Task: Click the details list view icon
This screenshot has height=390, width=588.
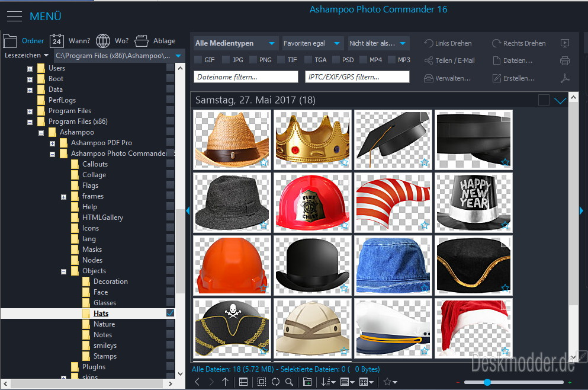Action: (x=243, y=382)
